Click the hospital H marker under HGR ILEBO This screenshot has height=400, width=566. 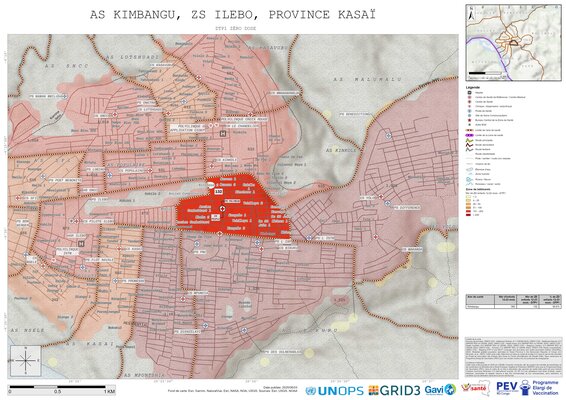pos(81,244)
